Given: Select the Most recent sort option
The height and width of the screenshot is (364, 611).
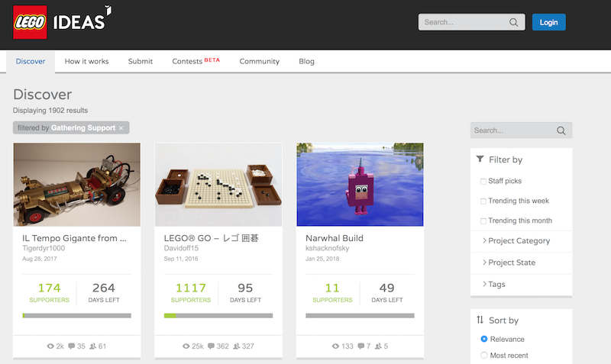Looking at the screenshot, I should (x=484, y=355).
